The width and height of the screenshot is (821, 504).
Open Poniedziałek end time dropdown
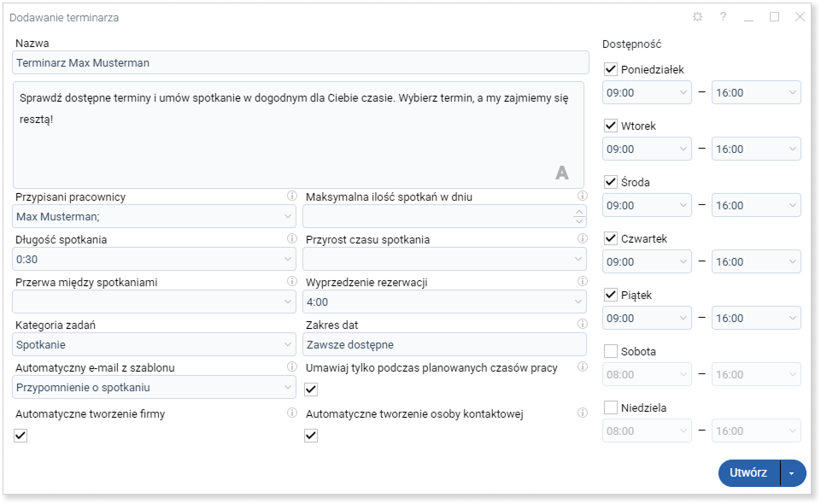pos(756,92)
